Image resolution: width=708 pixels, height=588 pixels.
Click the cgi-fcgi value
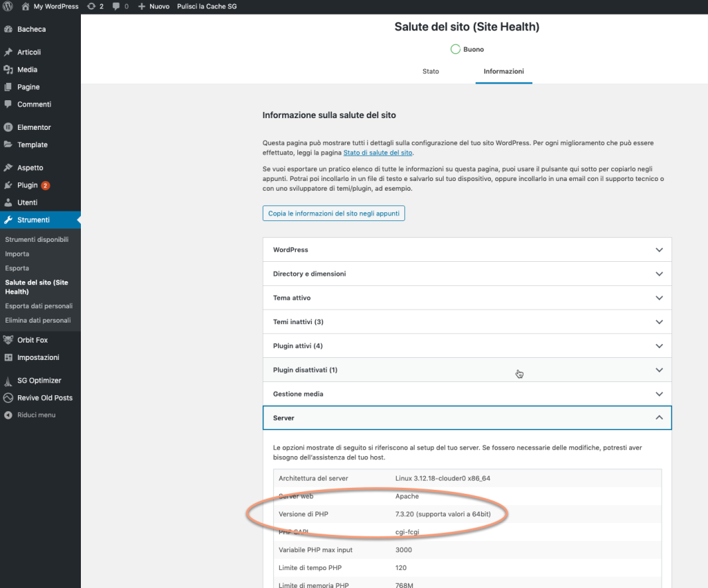point(407,532)
